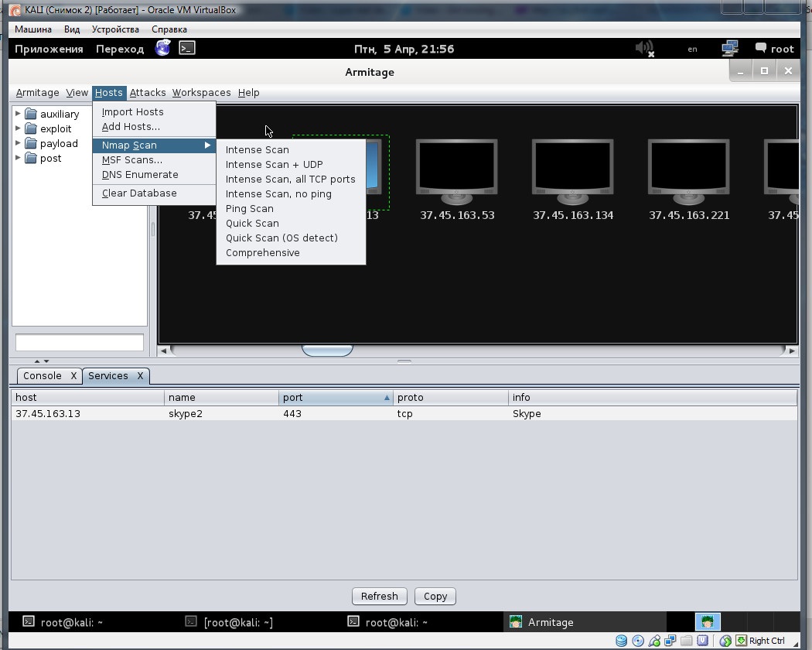Sort by info column header

pos(653,398)
